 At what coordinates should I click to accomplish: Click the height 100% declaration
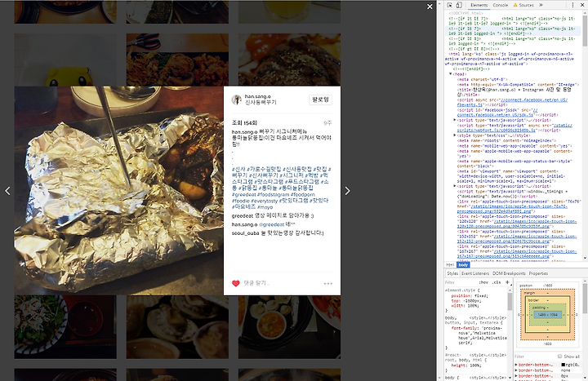[465, 365]
